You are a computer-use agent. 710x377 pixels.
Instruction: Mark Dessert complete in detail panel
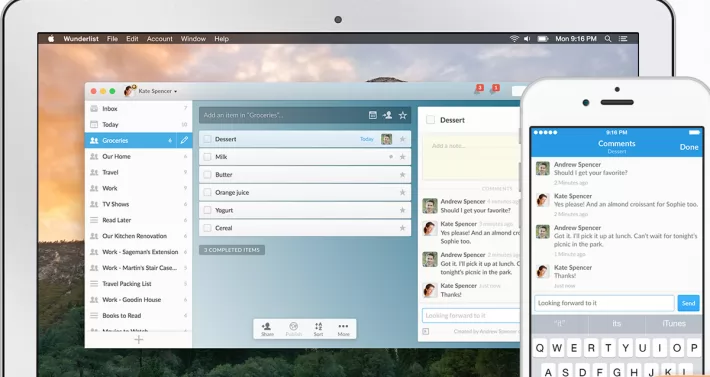tap(430, 120)
